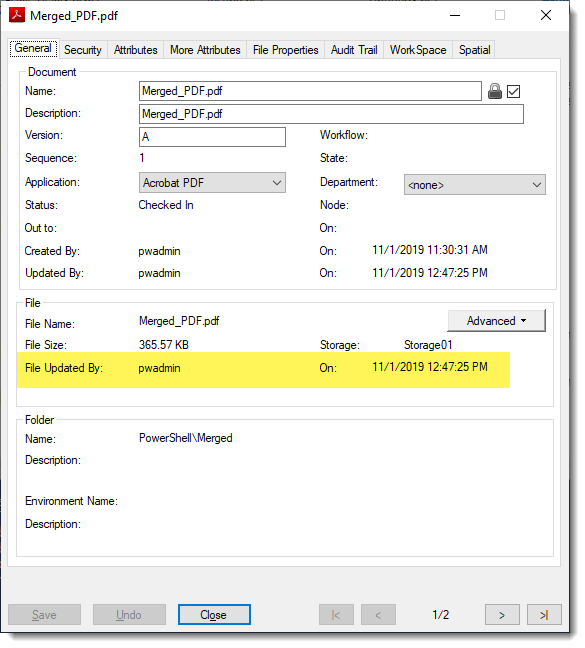Open the Spatial tab

(x=474, y=50)
